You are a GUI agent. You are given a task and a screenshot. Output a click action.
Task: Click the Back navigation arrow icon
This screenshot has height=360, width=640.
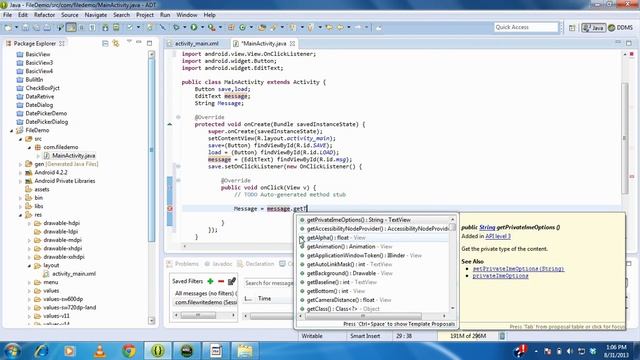click(x=340, y=27)
